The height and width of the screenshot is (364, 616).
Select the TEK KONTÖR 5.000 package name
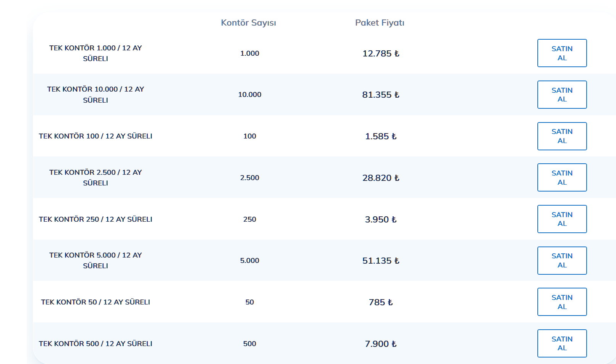coord(95,260)
